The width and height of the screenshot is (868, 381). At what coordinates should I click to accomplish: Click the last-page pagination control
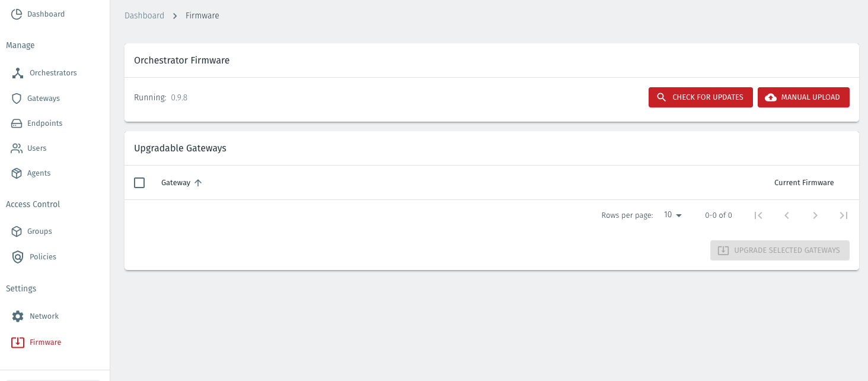[843, 215]
